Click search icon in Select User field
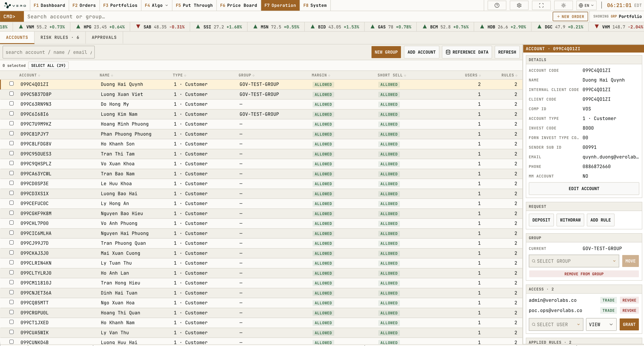This screenshot has height=346, width=644. (x=533, y=324)
